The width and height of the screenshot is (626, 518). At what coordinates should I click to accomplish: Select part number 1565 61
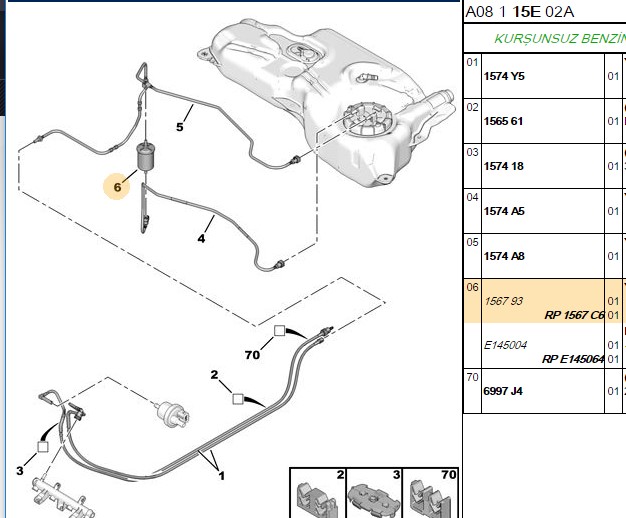point(503,121)
